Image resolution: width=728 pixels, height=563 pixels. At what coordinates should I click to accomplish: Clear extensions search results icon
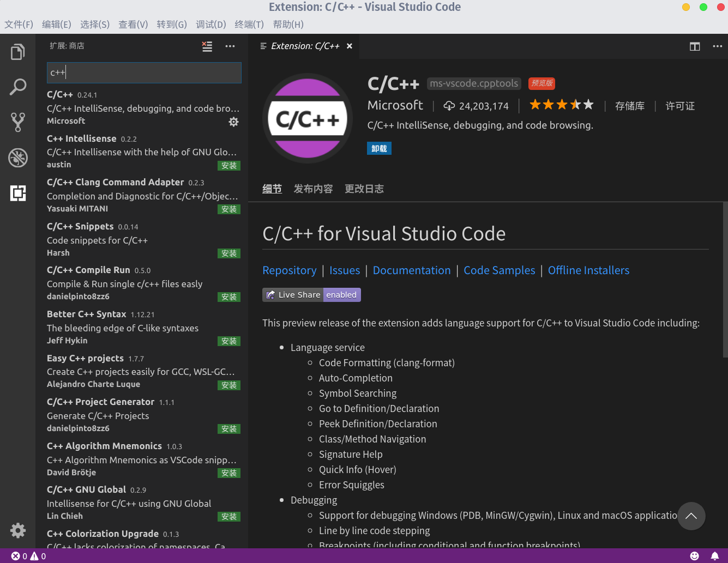[x=207, y=46]
